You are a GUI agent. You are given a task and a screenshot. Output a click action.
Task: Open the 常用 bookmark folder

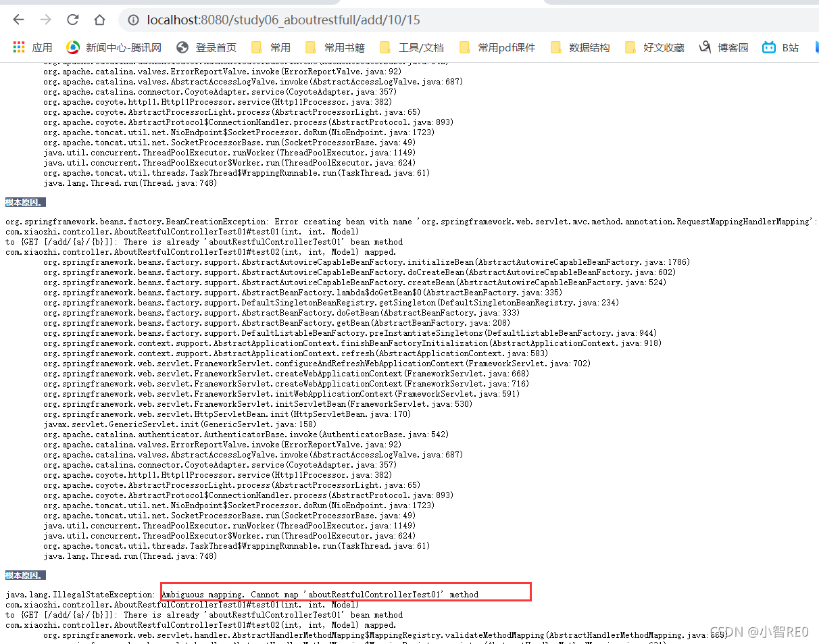tap(270, 47)
